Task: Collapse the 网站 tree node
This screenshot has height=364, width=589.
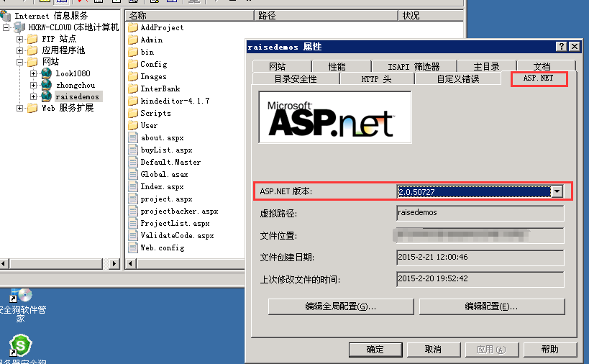Action: [20, 62]
